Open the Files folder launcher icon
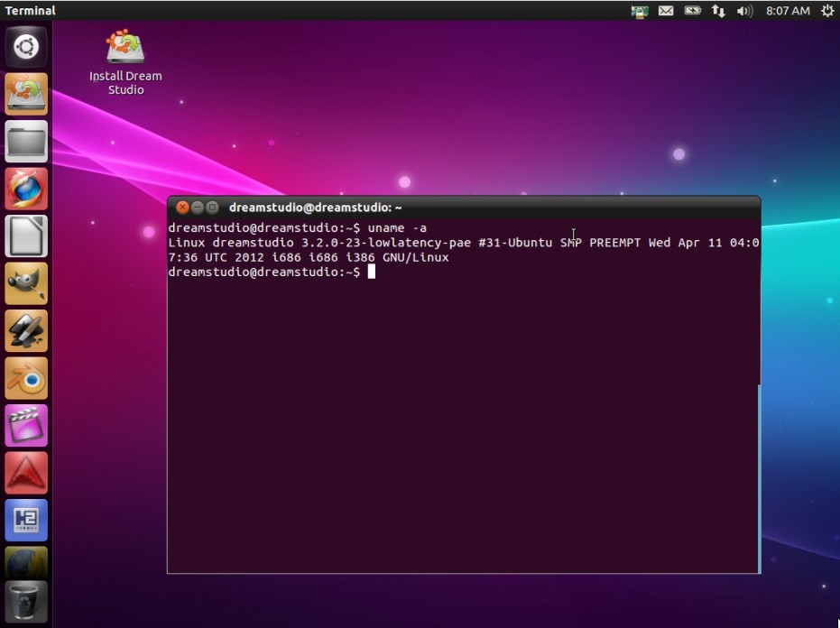The width and height of the screenshot is (840, 628). coord(25,142)
